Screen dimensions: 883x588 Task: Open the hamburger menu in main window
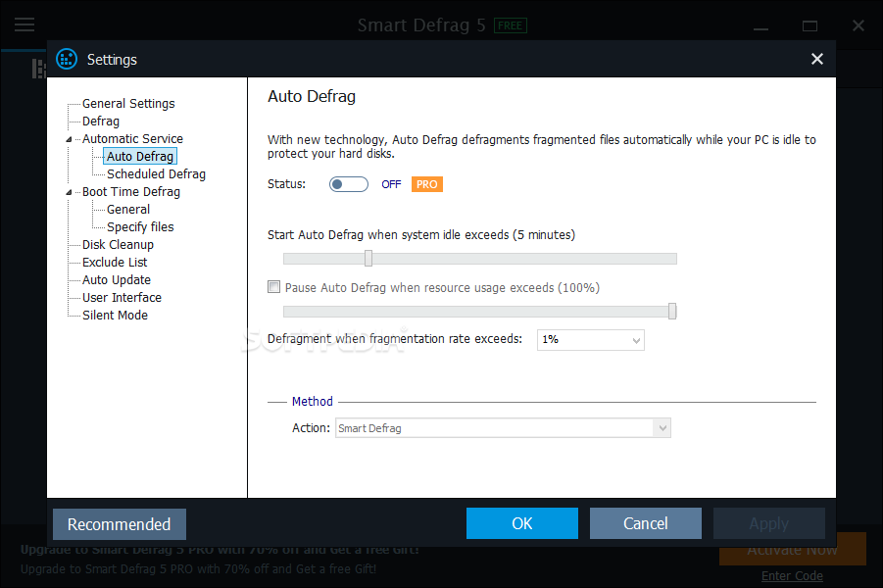tap(25, 24)
